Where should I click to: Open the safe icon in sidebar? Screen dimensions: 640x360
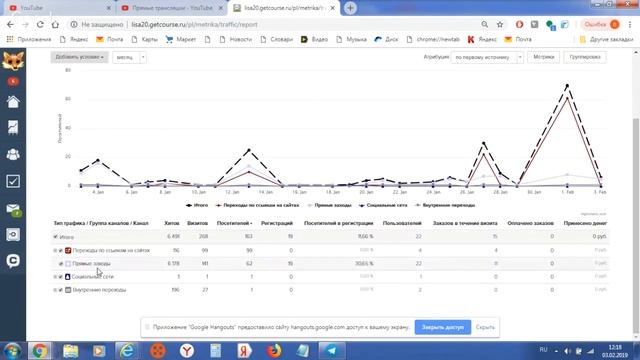click(13, 235)
